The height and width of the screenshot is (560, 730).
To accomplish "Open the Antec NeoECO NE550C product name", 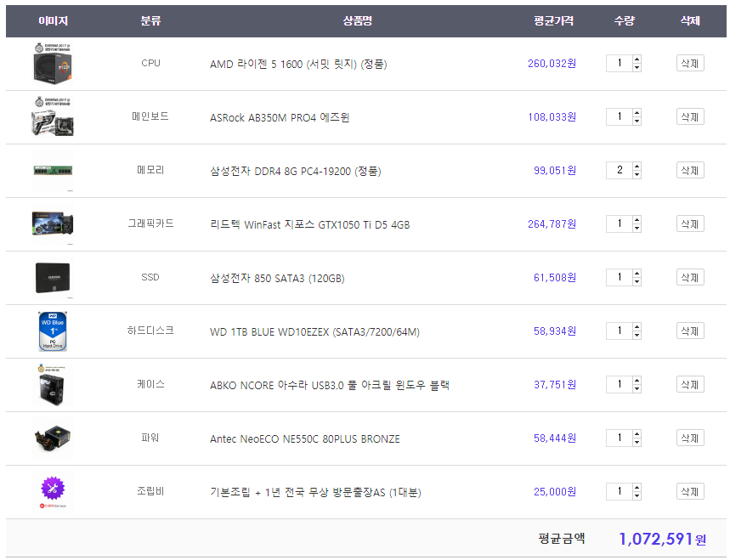I will 305,438.
